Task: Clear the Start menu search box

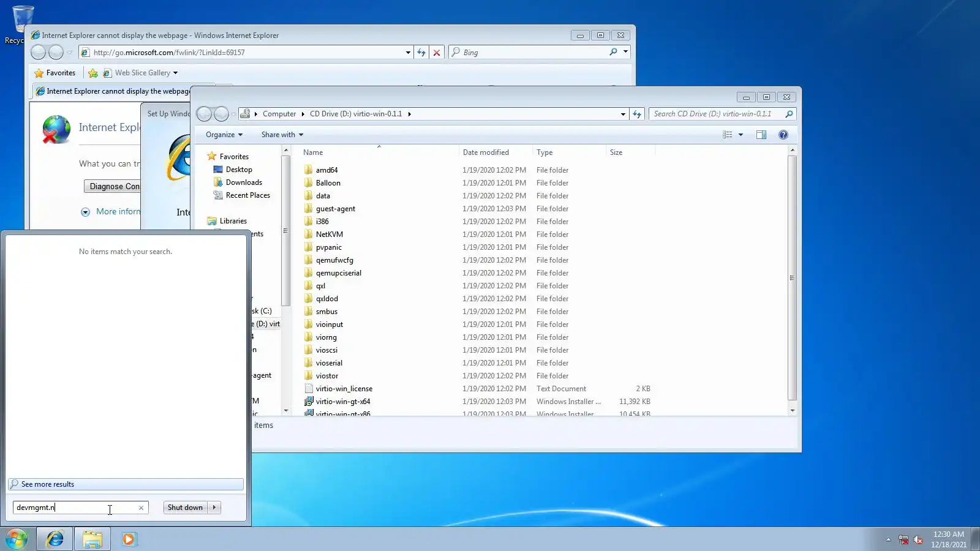Action: tap(141, 508)
